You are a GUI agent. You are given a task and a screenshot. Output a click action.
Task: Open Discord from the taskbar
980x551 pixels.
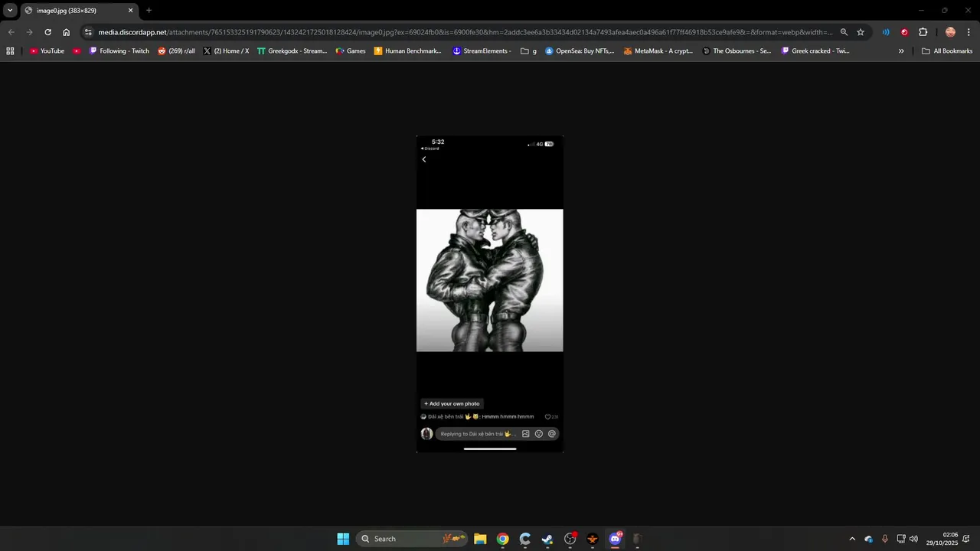[x=615, y=539]
